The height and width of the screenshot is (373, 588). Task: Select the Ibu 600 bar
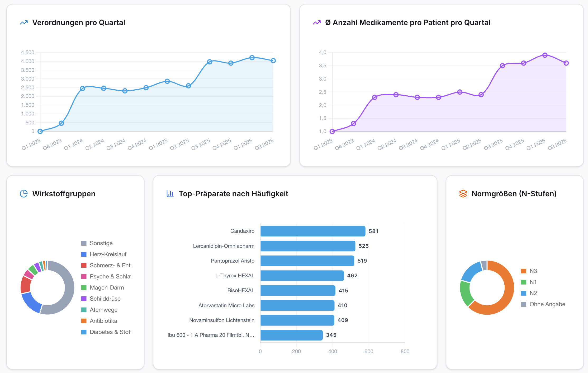point(292,335)
